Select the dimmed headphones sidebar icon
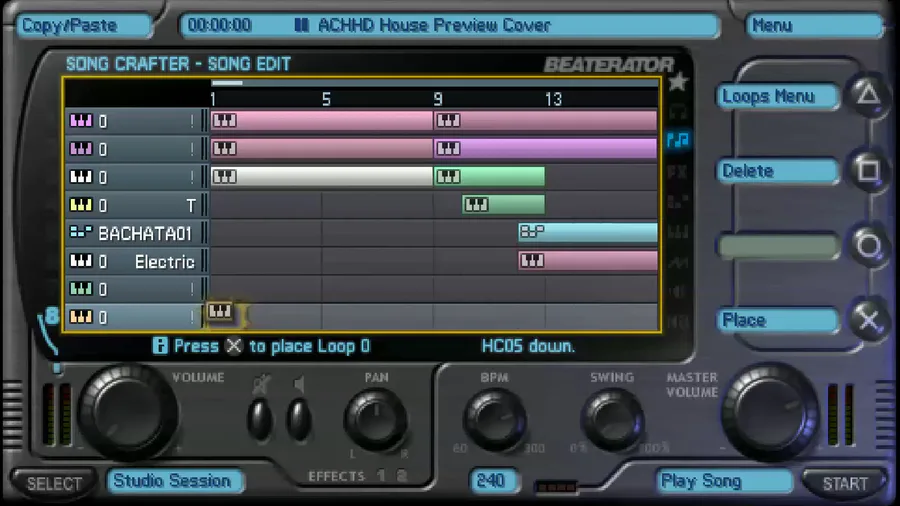This screenshot has width=900, height=506. click(x=678, y=111)
